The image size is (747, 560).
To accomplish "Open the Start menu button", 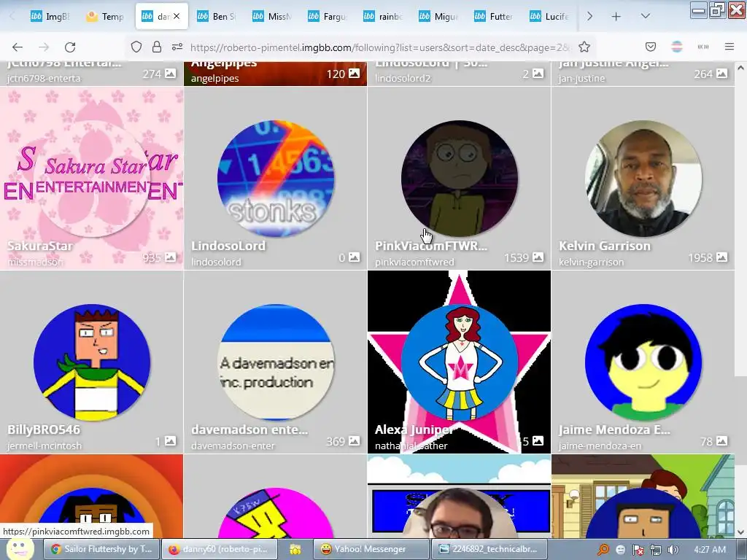I will pyautogui.click(x=20, y=549).
